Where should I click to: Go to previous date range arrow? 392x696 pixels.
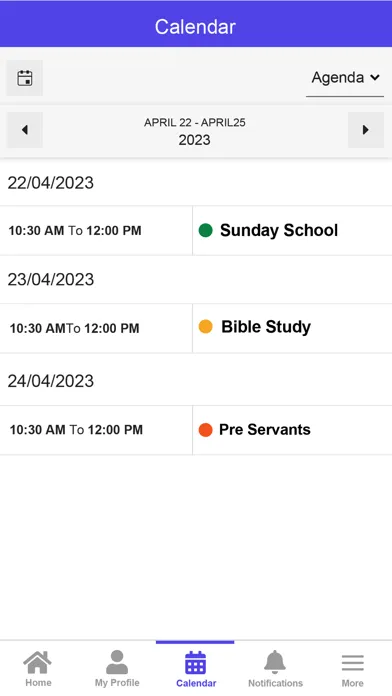(24, 130)
